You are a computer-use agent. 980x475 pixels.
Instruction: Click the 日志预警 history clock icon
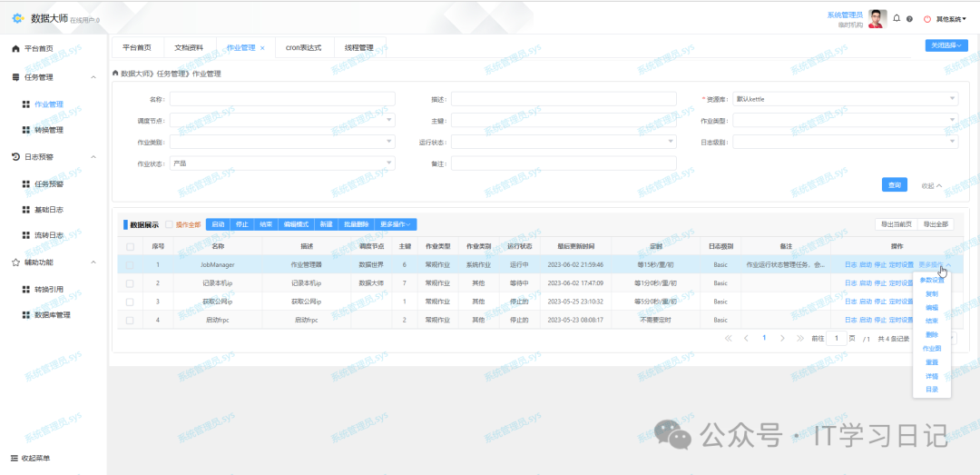(16, 156)
